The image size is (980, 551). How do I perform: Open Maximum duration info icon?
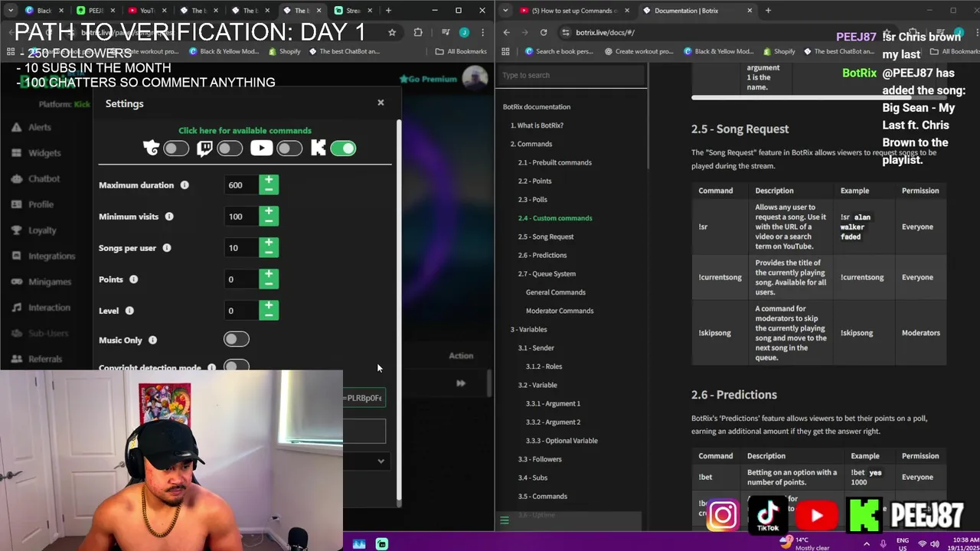pyautogui.click(x=184, y=185)
